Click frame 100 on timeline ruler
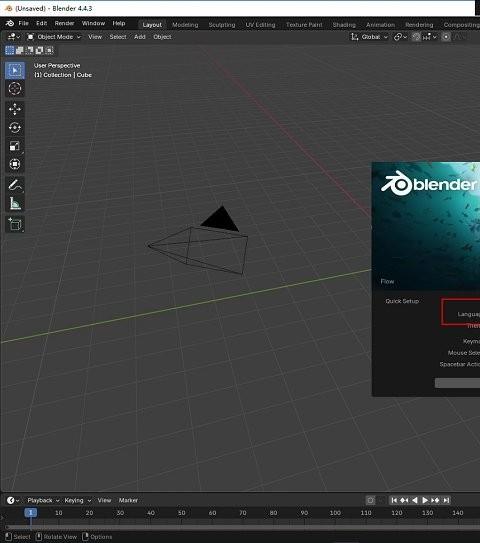Image resolution: width=480 pixels, height=543 pixels. tap(335, 513)
